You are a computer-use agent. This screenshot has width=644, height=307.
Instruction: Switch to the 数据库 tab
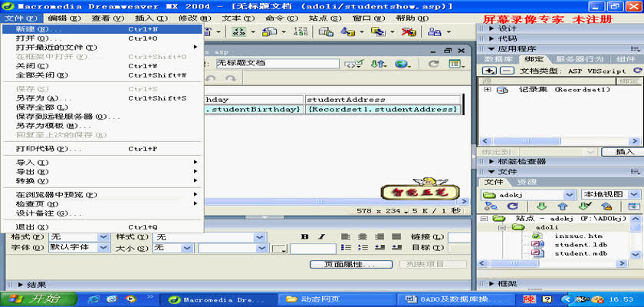498,60
